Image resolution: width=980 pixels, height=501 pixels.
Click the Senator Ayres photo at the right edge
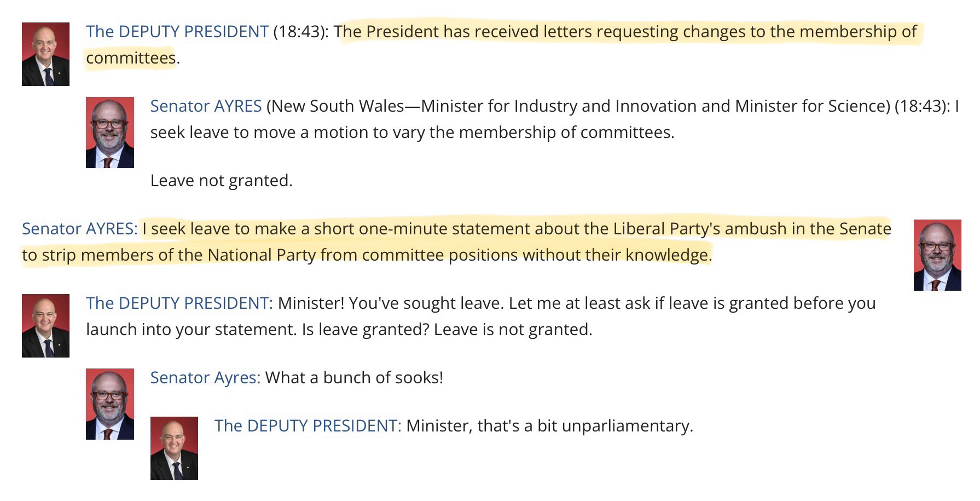pos(937,255)
